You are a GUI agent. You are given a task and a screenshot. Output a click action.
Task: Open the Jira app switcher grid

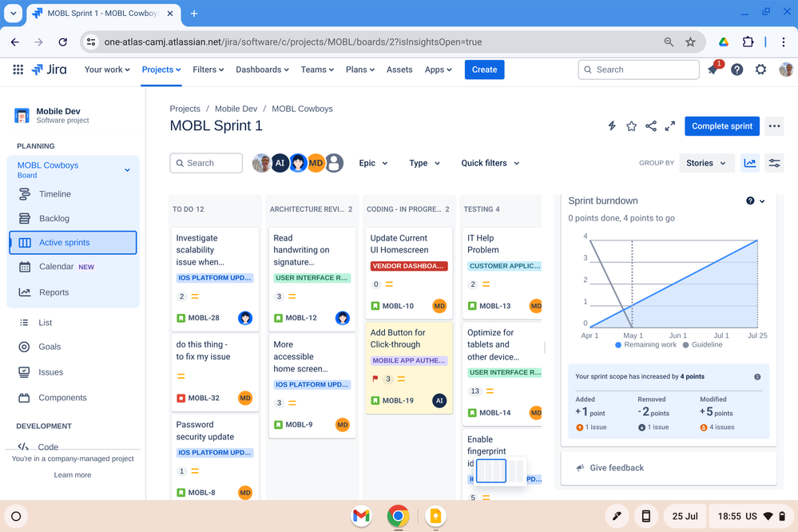18,69
